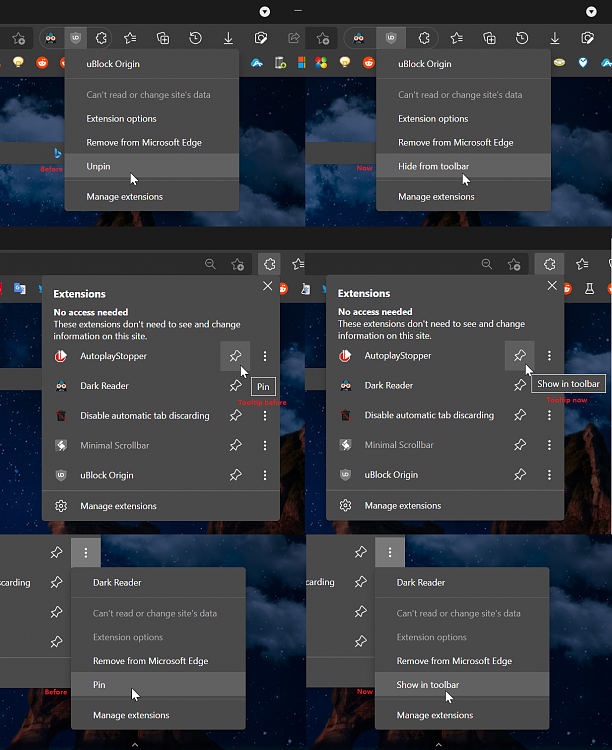
Task: Toggle AutoplayStopper pin in panel with Pin tooltip
Action: pos(235,356)
